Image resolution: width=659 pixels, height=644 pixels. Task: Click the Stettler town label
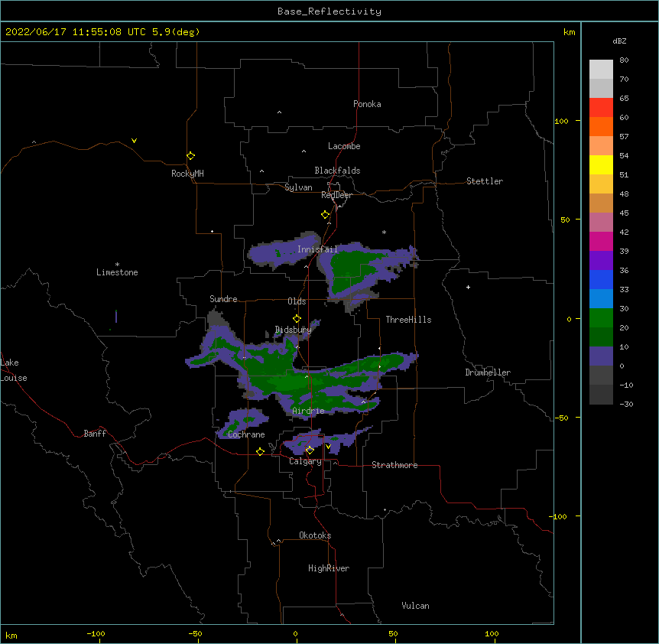(485, 181)
